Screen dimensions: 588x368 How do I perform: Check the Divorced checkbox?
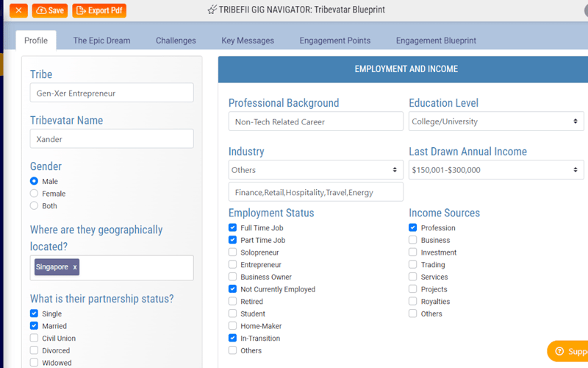pos(34,350)
